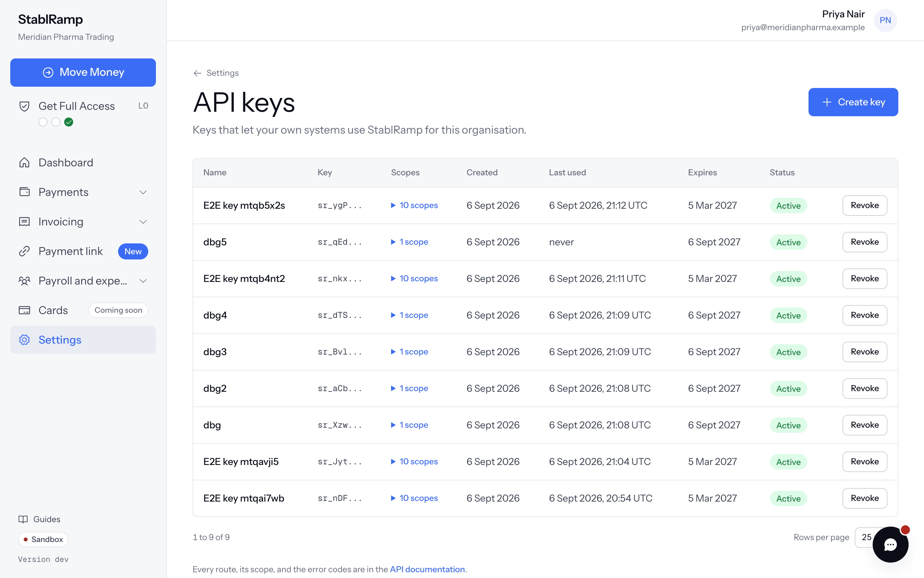This screenshot has width=924, height=578.
Task: Select Dashboard in the sidebar
Action: pos(83,162)
